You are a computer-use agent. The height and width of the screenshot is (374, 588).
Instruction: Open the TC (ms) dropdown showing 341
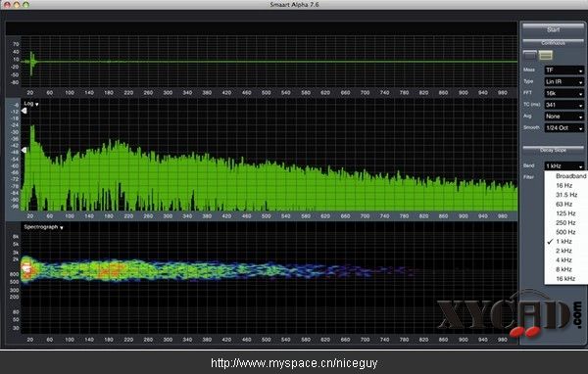[x=564, y=105]
